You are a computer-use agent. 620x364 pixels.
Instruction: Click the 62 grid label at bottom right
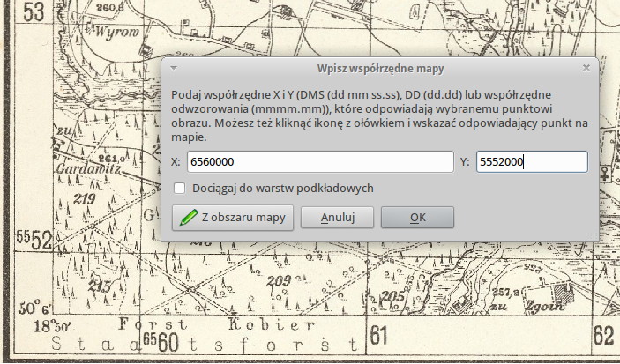603,336
